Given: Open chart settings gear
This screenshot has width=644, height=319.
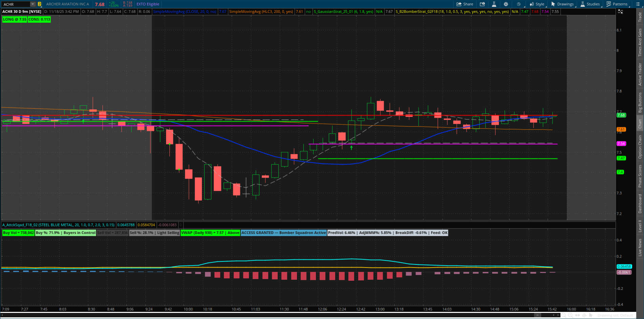Looking at the screenshot, I should [x=506, y=4].
